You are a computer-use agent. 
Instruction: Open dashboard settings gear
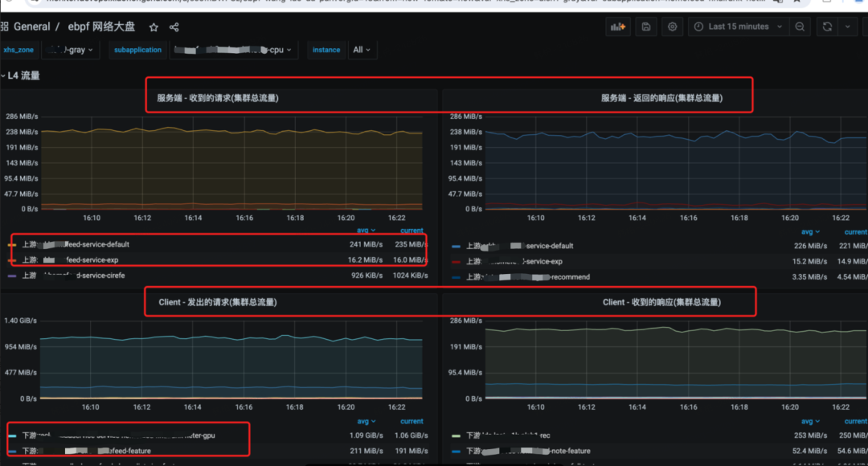click(x=672, y=27)
